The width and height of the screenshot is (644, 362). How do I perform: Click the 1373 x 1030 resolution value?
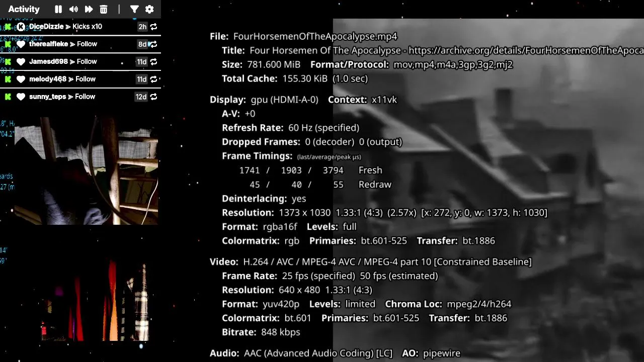[x=305, y=213]
